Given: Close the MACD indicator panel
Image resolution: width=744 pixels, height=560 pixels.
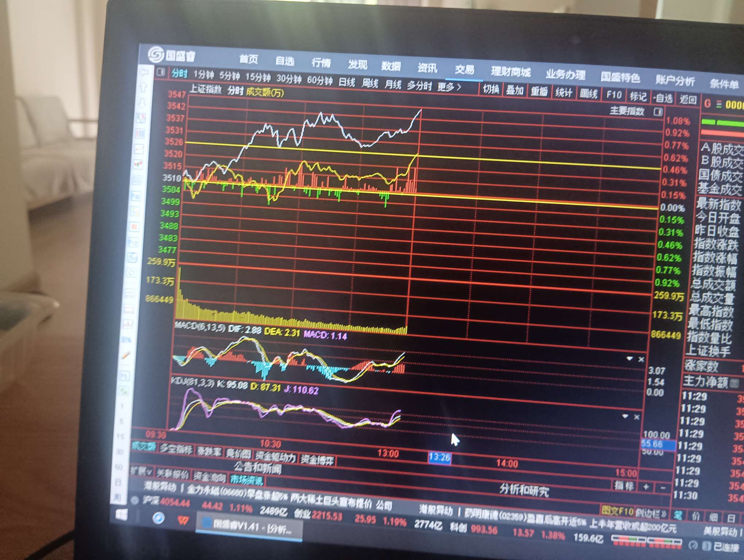Looking at the screenshot, I should click(641, 359).
